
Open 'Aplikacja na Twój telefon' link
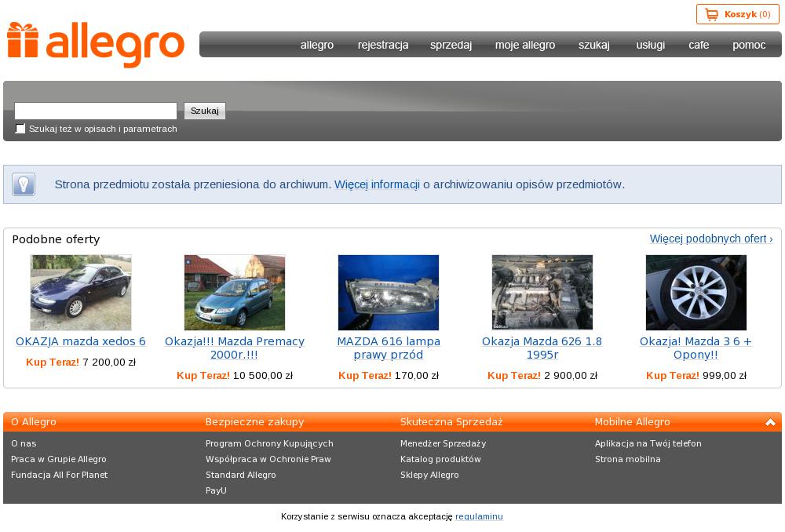[648, 443]
